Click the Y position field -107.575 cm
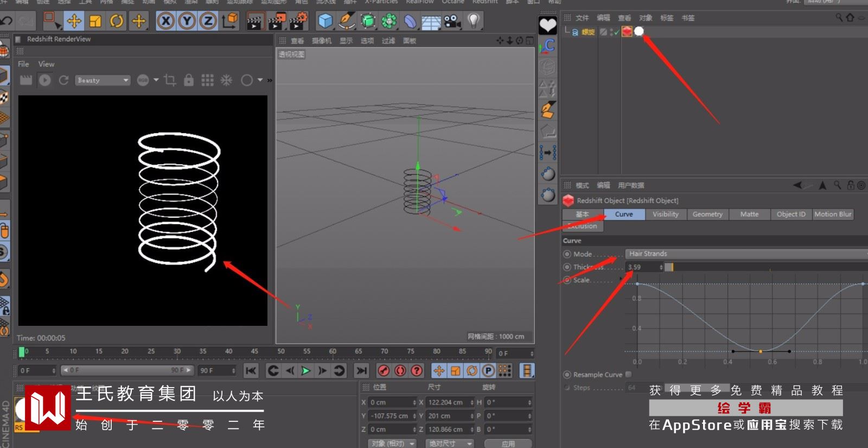This screenshot has width=868, height=448. coord(392,416)
